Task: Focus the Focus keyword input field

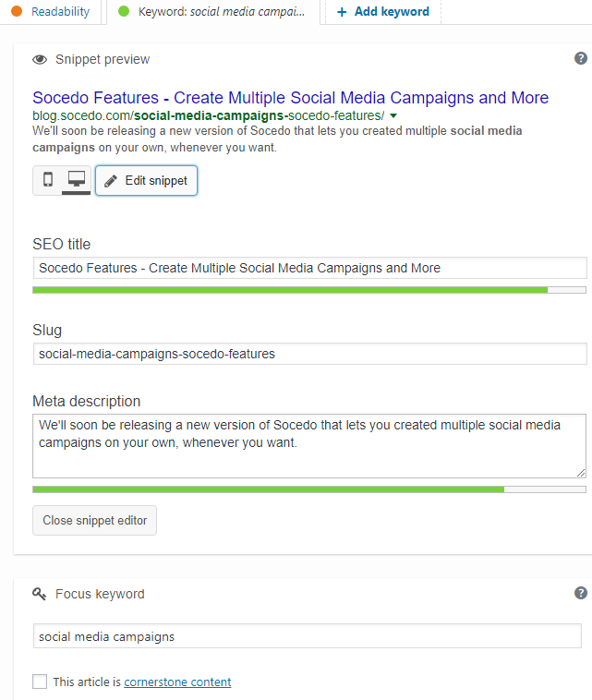Action: coord(308,636)
